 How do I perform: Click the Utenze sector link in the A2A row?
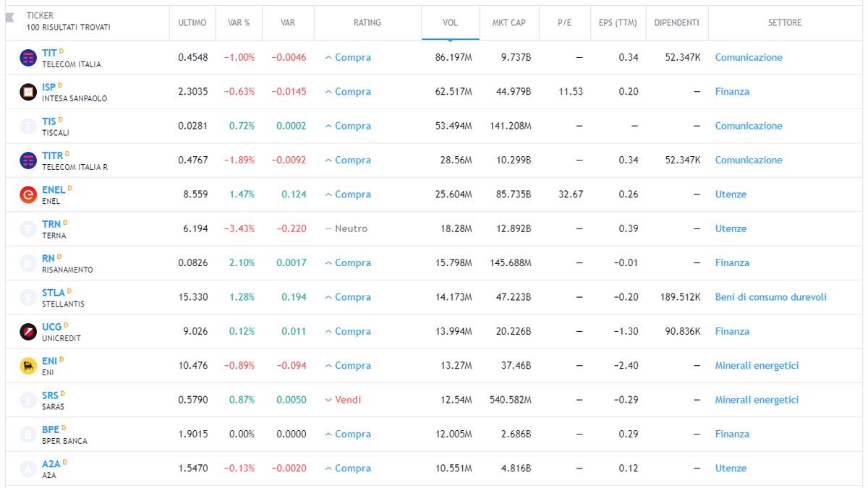click(731, 468)
